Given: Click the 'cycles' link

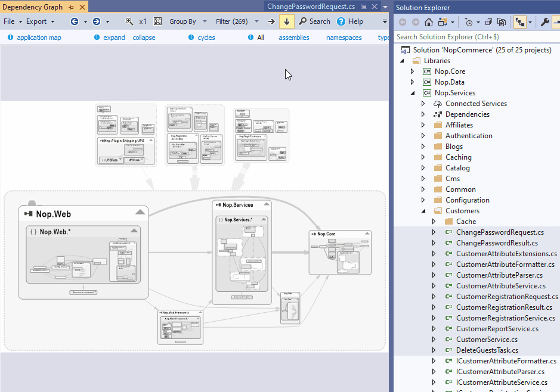Looking at the screenshot, I should click(x=206, y=38).
